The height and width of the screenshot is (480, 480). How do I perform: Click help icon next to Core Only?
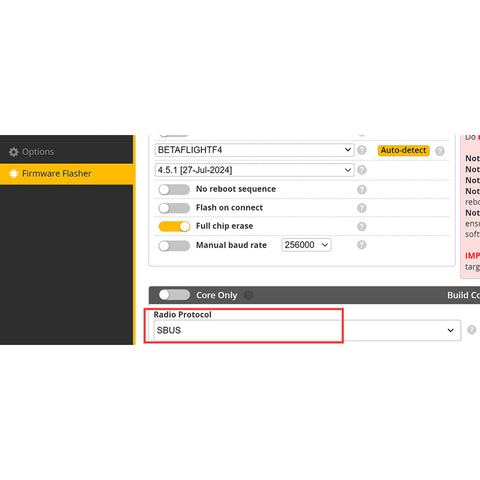point(248,295)
